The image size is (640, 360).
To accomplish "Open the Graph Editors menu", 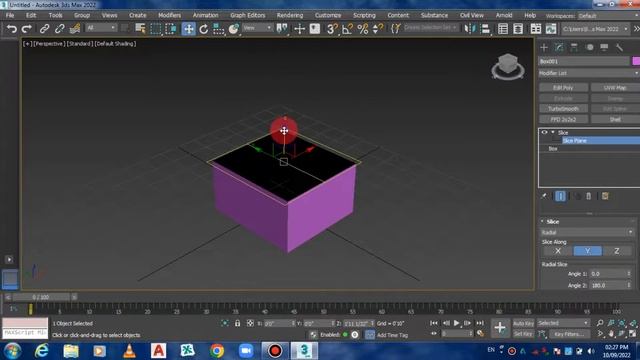I will tap(248, 15).
